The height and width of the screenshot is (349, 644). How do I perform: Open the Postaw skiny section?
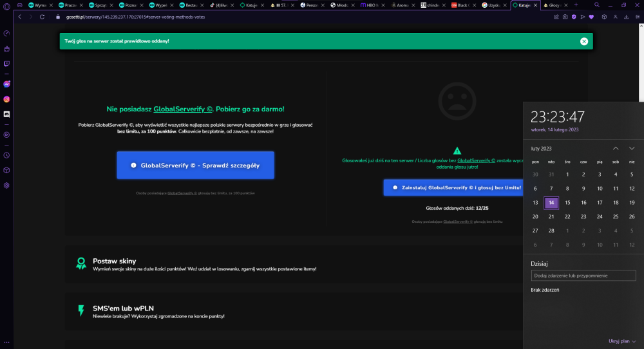293,265
